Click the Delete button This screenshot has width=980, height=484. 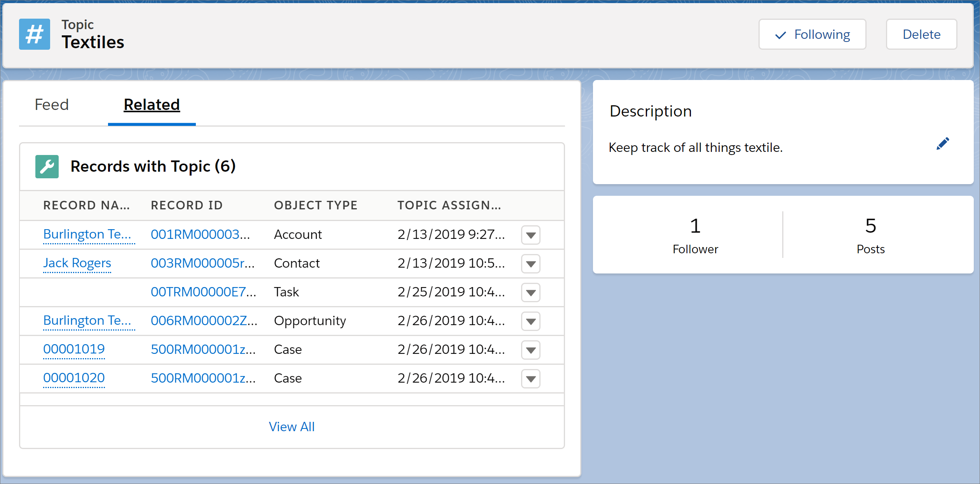coord(921,35)
